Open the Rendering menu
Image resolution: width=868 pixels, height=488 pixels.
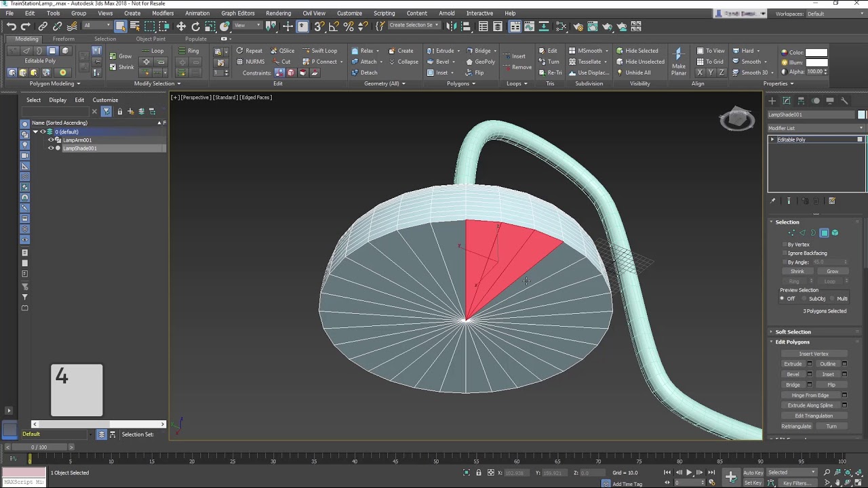pyautogui.click(x=278, y=13)
